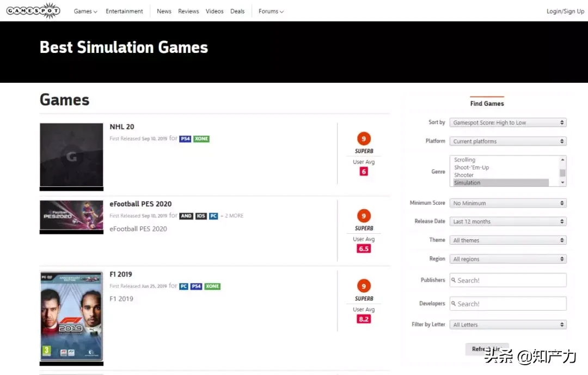This screenshot has width=588, height=375.
Task: Open the Sort by dropdown
Action: coord(508,123)
